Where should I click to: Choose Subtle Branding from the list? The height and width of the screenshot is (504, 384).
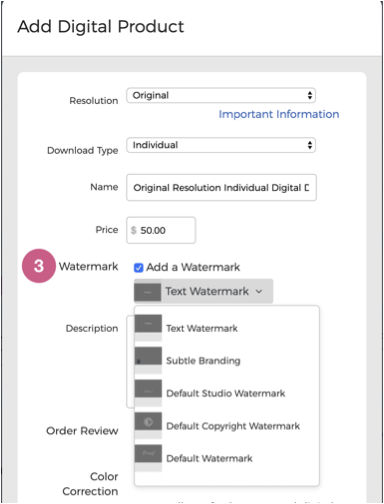click(203, 361)
